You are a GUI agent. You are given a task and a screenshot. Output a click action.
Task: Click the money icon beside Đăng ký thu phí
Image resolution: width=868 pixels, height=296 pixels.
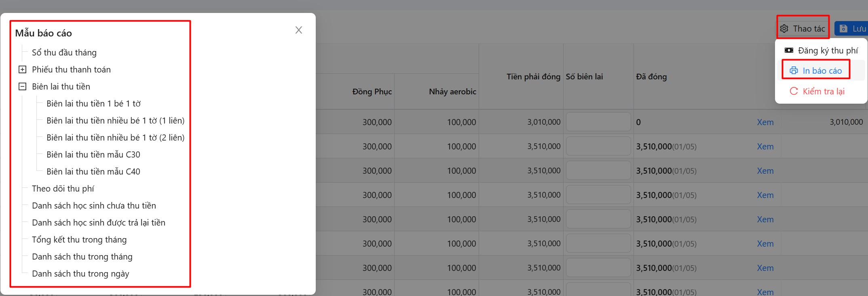[x=789, y=50]
